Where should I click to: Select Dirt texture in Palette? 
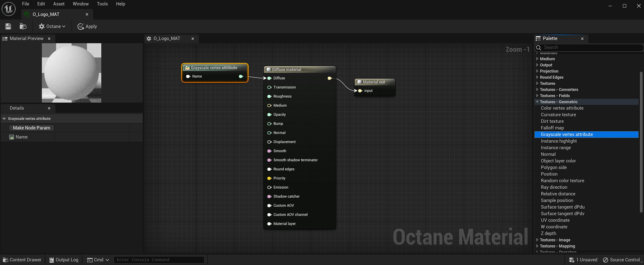click(x=552, y=121)
